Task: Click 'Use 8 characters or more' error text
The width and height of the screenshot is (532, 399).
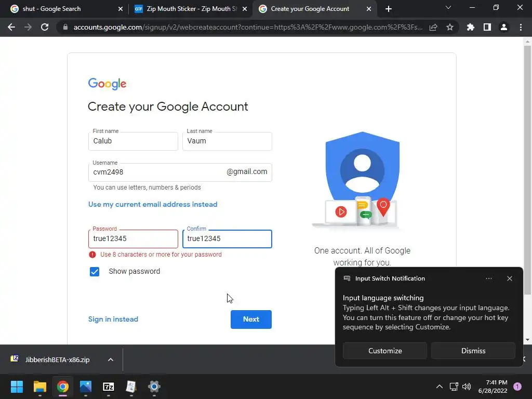Action: click(161, 255)
